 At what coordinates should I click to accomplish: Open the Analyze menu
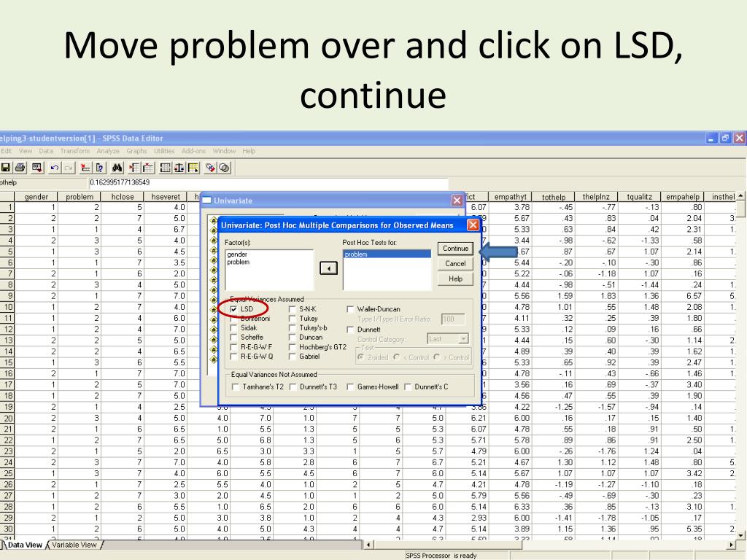[108, 151]
